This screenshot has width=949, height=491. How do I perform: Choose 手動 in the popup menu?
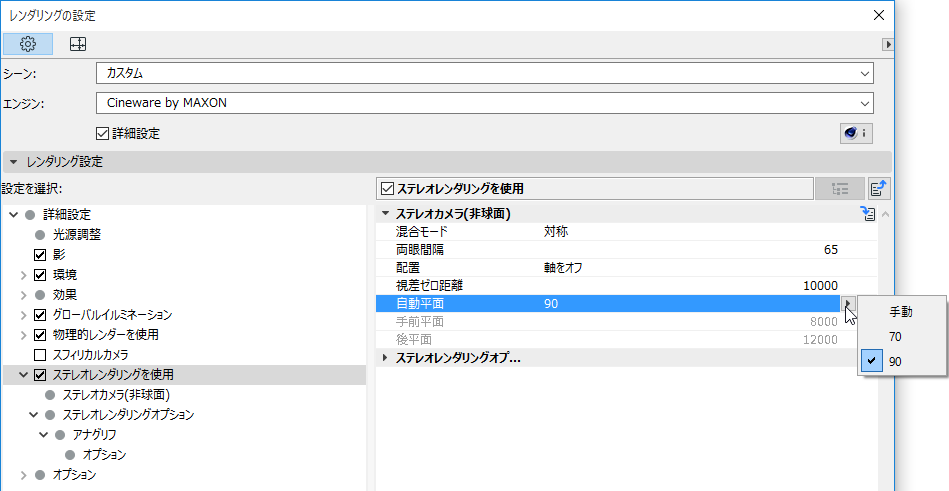point(902,312)
